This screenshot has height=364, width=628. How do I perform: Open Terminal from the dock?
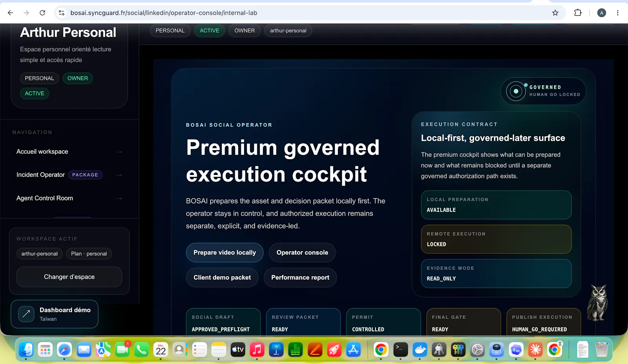[400, 349]
